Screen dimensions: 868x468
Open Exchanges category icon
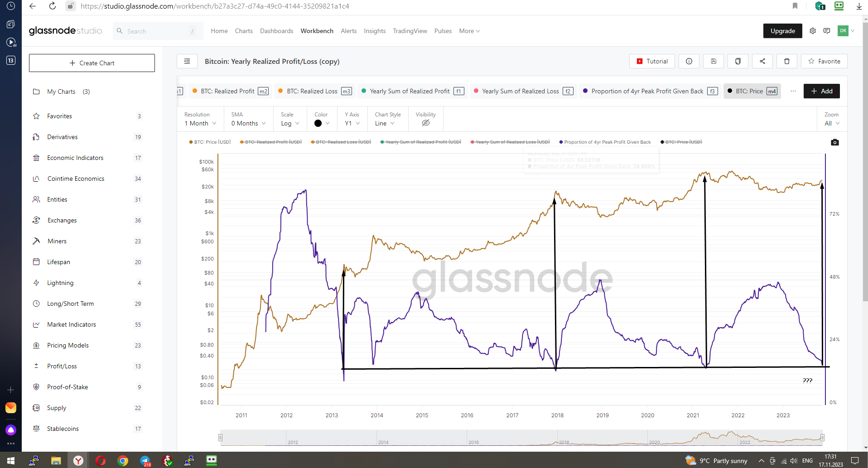point(36,220)
